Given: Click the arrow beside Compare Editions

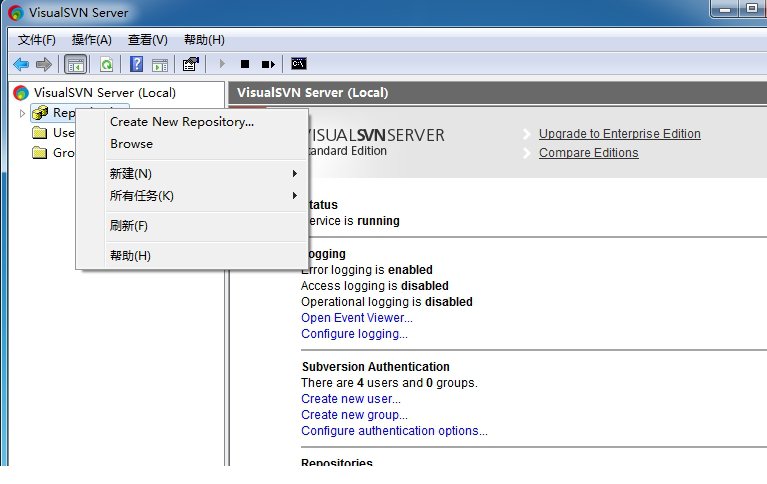Looking at the screenshot, I should pos(527,153).
